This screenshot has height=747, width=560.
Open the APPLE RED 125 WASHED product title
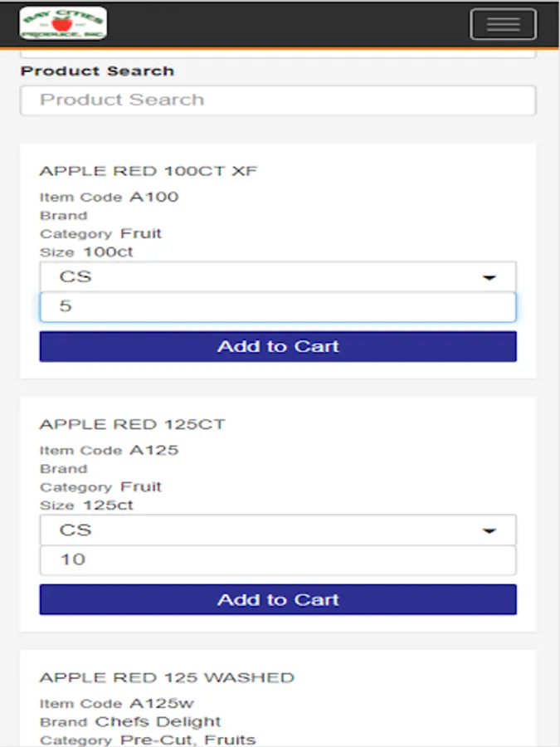(167, 678)
